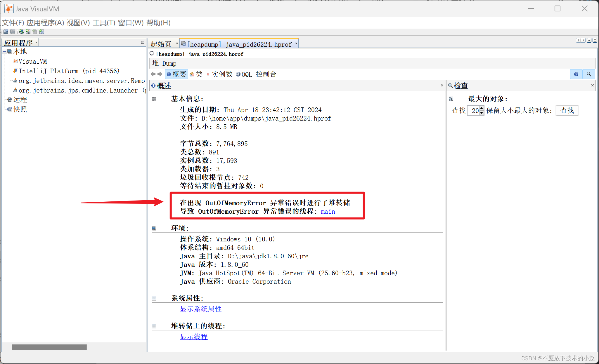The width and height of the screenshot is (599, 364).
Task: Open the main thread link
Action: 328,211
